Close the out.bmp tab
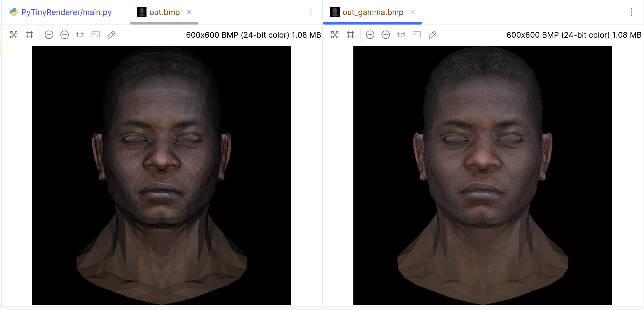Viewport: 644px width, 310px height. [x=189, y=12]
